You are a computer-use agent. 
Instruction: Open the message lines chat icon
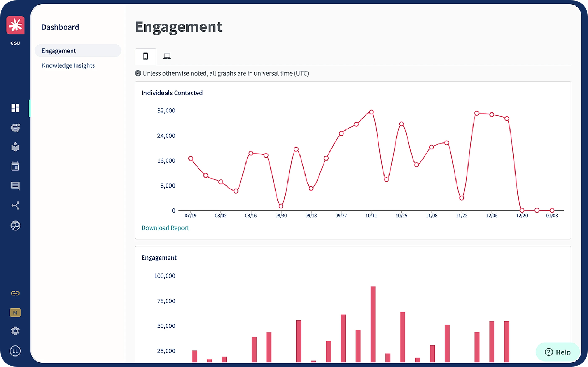click(x=15, y=186)
